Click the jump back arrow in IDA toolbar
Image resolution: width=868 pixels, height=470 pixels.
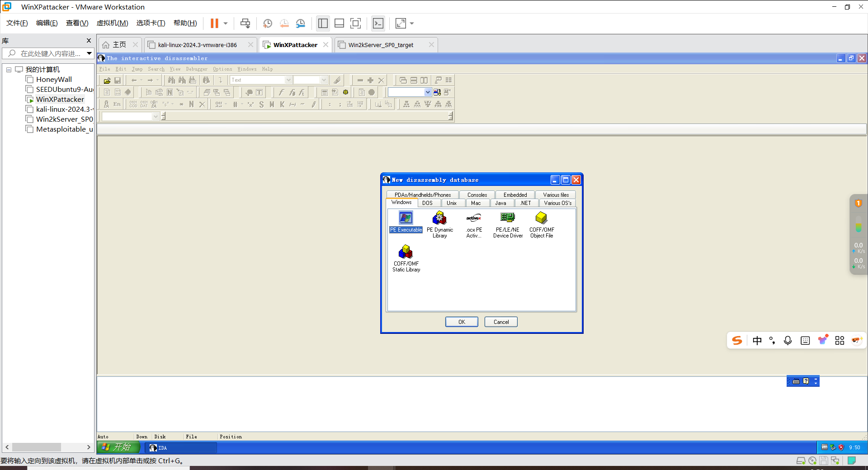134,80
